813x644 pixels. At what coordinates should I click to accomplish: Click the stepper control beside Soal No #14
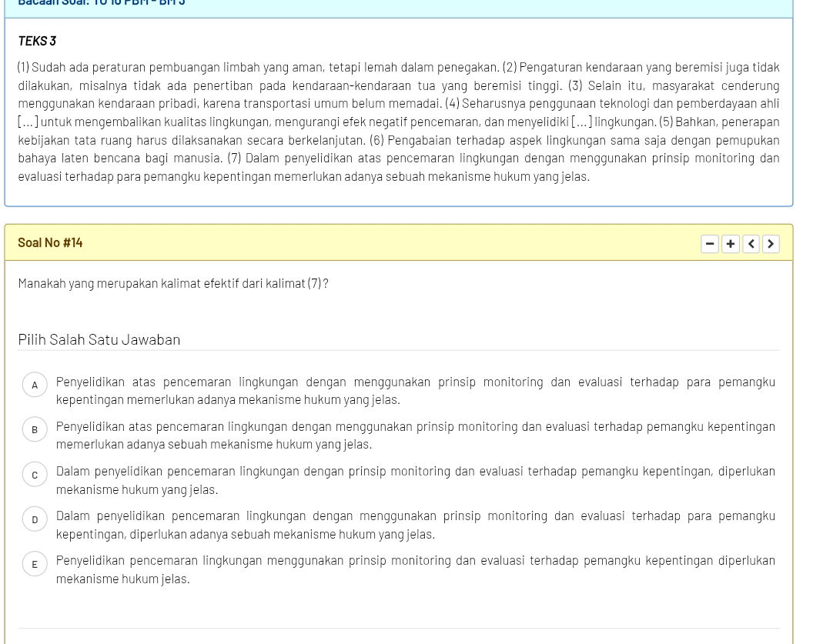click(x=740, y=243)
